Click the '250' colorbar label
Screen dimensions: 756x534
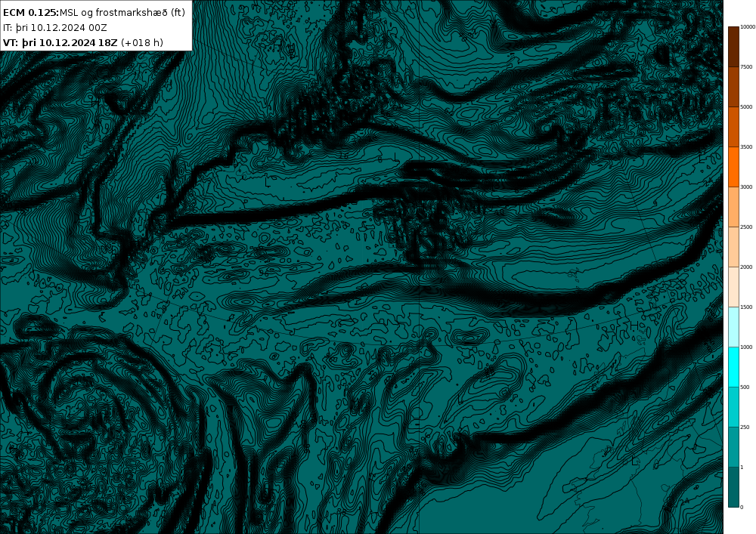tap(745, 427)
